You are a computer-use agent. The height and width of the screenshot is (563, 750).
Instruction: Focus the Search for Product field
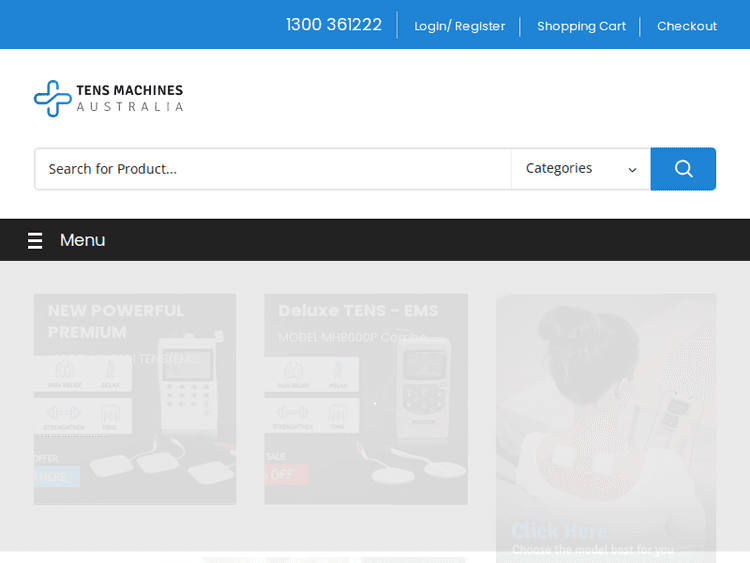[272, 169]
